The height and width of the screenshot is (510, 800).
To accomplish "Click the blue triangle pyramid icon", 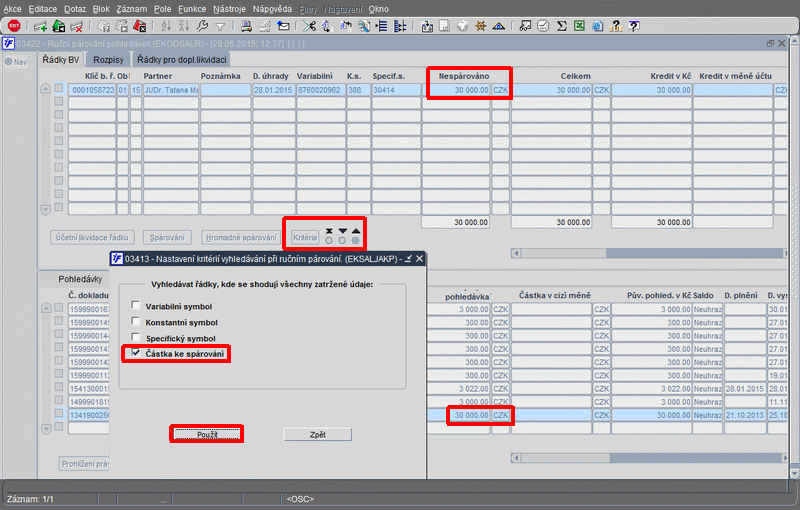I will pyautogui.click(x=498, y=26).
